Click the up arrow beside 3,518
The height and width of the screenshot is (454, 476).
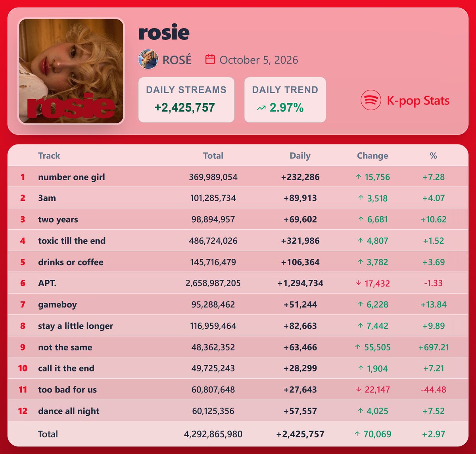click(361, 198)
